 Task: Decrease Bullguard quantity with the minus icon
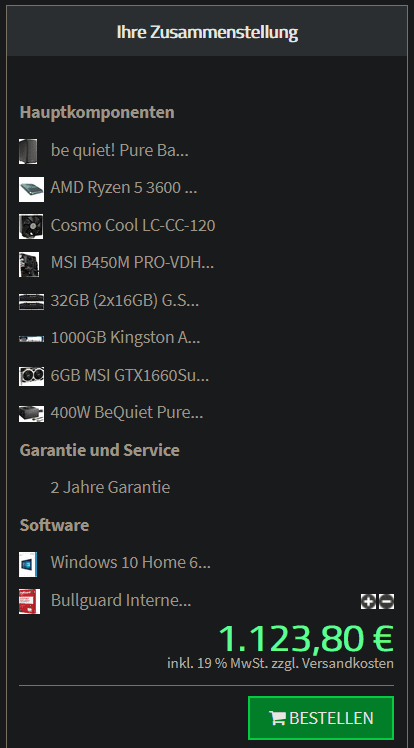(386, 602)
